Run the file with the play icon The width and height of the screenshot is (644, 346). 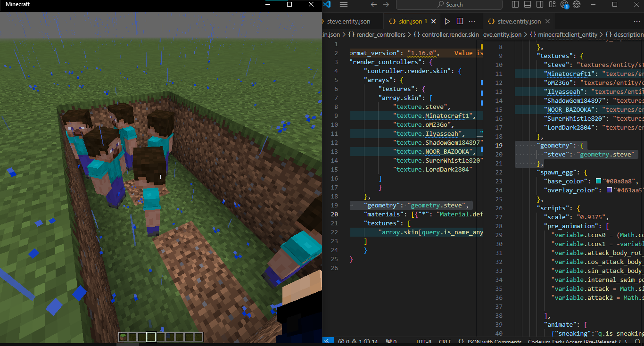(447, 21)
